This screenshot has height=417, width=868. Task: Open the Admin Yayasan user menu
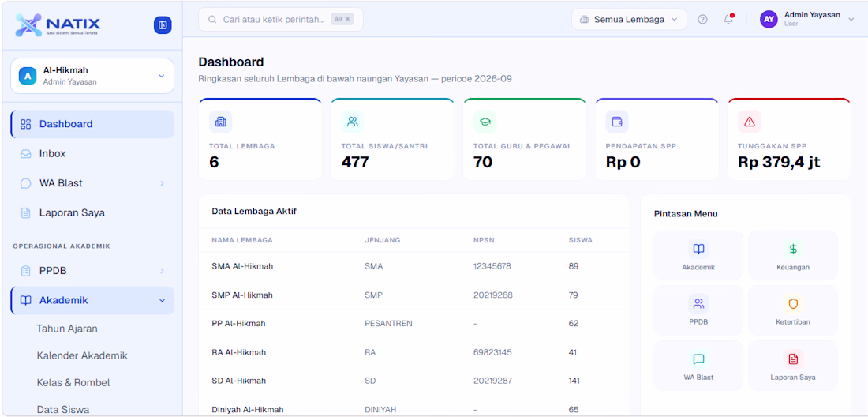[x=807, y=20]
